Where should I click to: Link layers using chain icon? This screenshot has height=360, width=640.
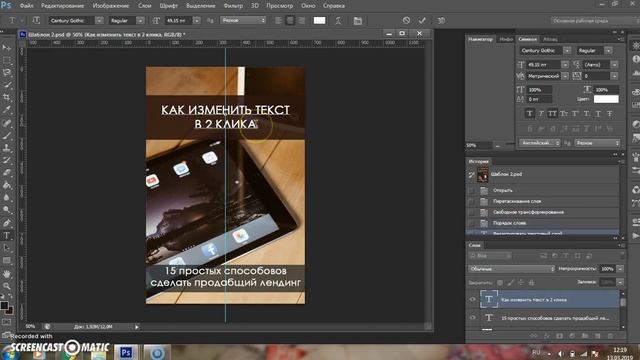[533, 336]
